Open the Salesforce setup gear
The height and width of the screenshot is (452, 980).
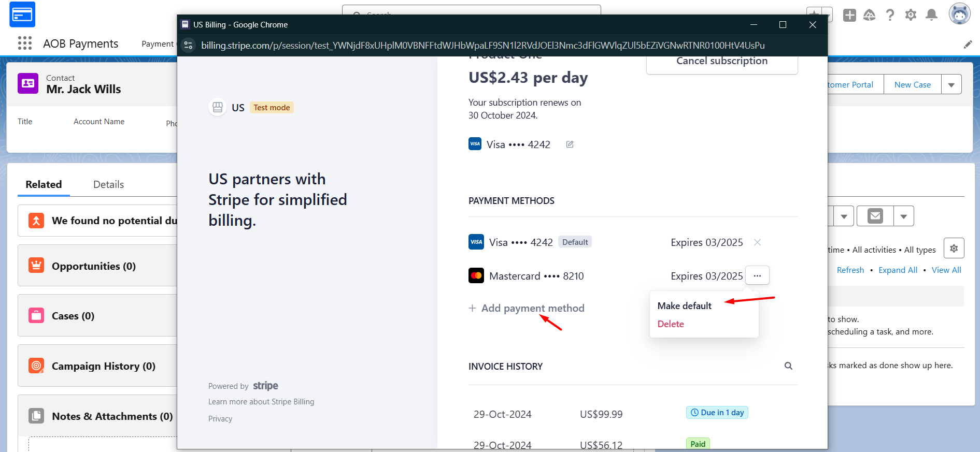click(911, 15)
